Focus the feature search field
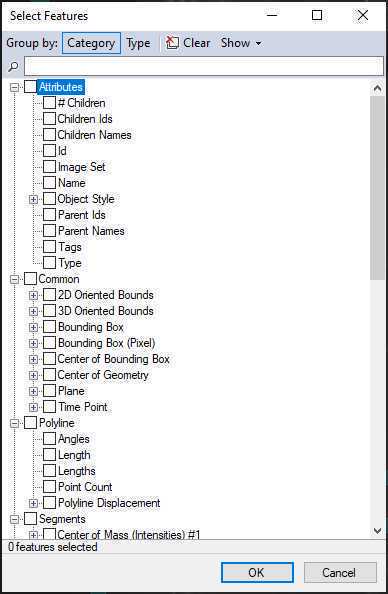 204,66
